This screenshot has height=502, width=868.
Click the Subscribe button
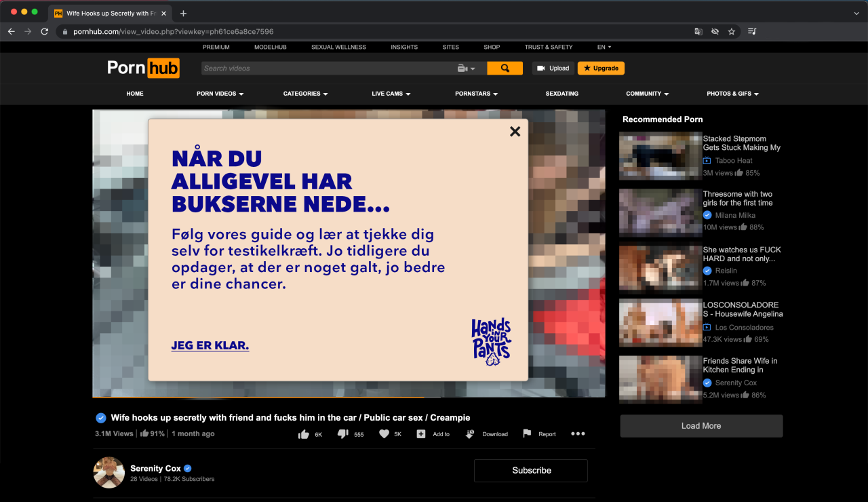click(531, 470)
